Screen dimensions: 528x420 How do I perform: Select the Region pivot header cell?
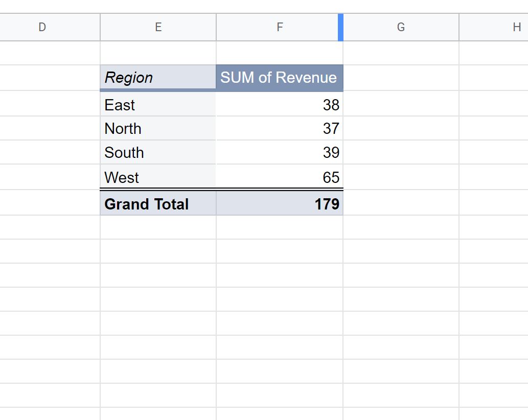point(158,78)
